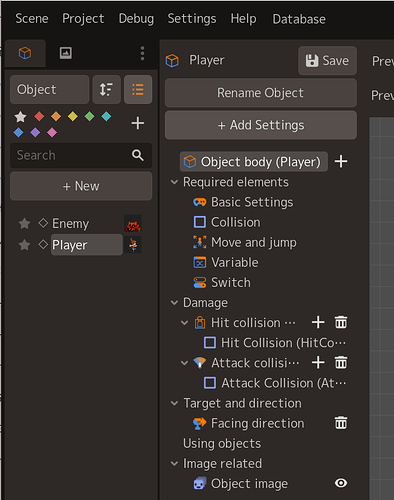Select Object body (Player) entry
The width and height of the screenshot is (394, 500).
click(x=254, y=162)
